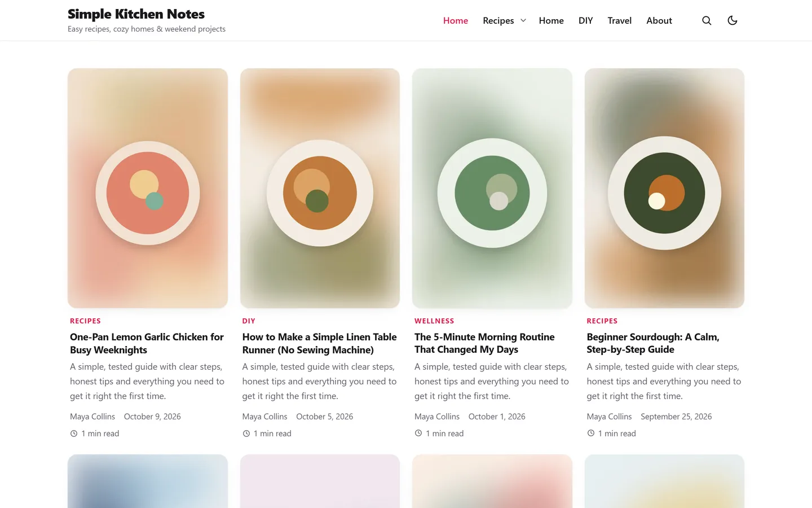Click Maya Collins author on September 25 post
Screen dimensions: 812x508
609,417
